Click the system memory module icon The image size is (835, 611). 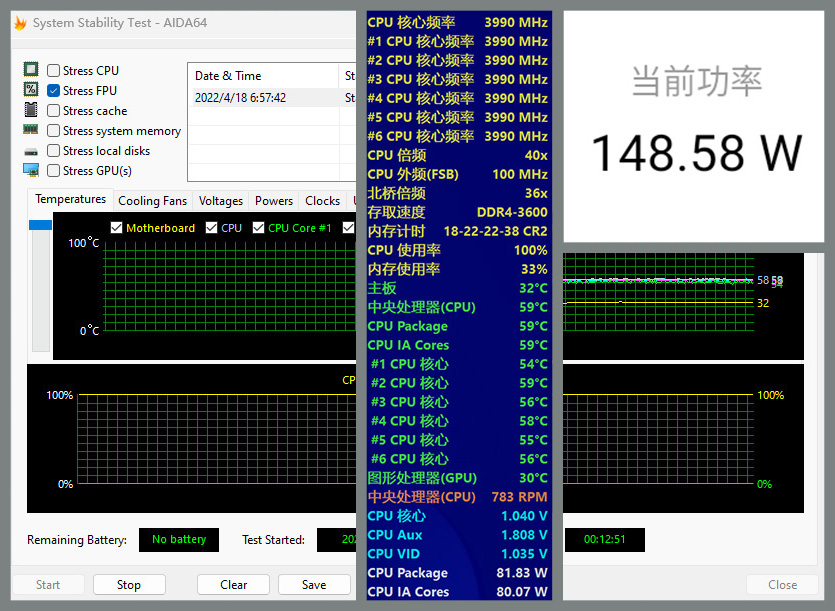pyautogui.click(x=32, y=130)
